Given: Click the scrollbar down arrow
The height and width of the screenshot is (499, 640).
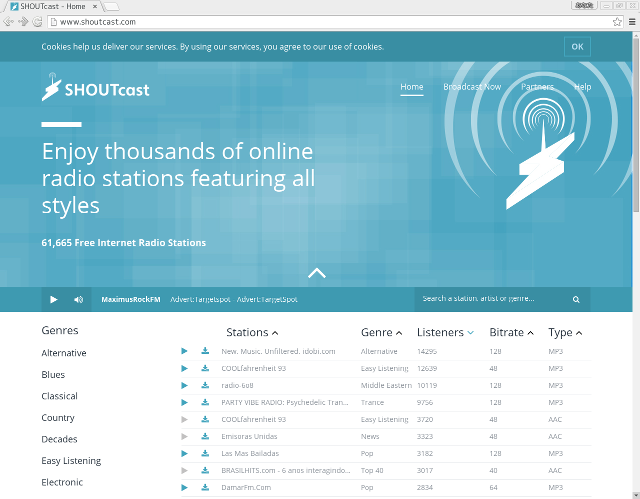Looking at the screenshot, I should (636, 495).
